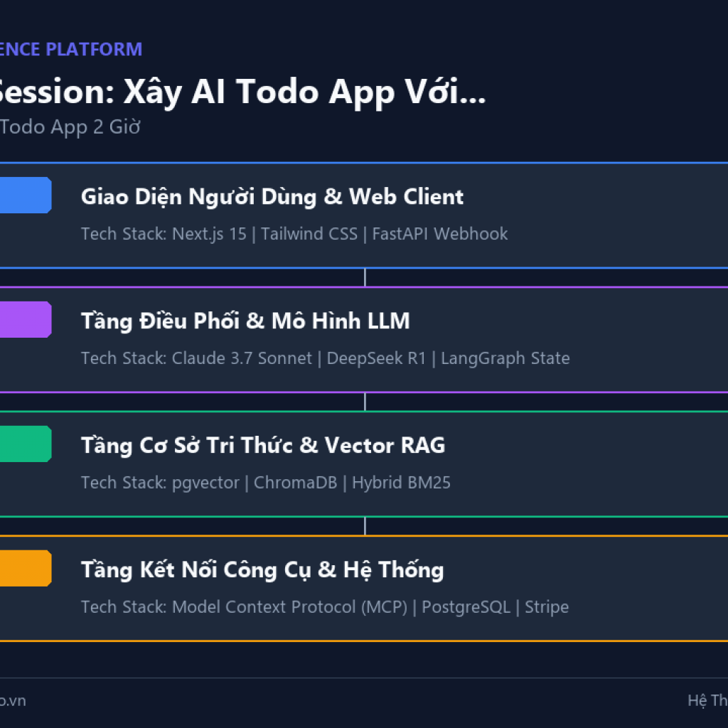Click the 'Todo App 2 Giờ' subtitle
The width and height of the screenshot is (728, 728).
pos(70,127)
